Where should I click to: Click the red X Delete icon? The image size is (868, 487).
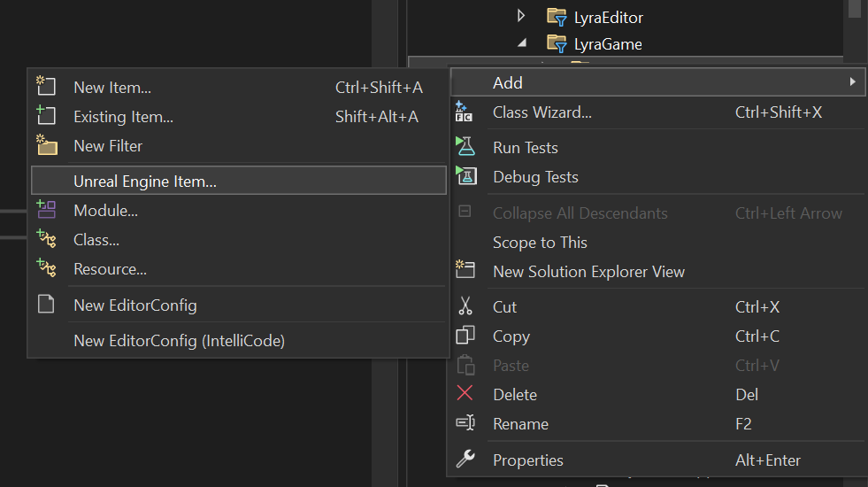click(x=465, y=393)
